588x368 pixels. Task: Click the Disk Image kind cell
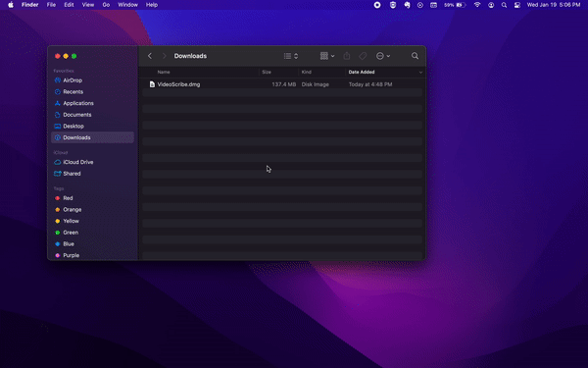click(315, 84)
